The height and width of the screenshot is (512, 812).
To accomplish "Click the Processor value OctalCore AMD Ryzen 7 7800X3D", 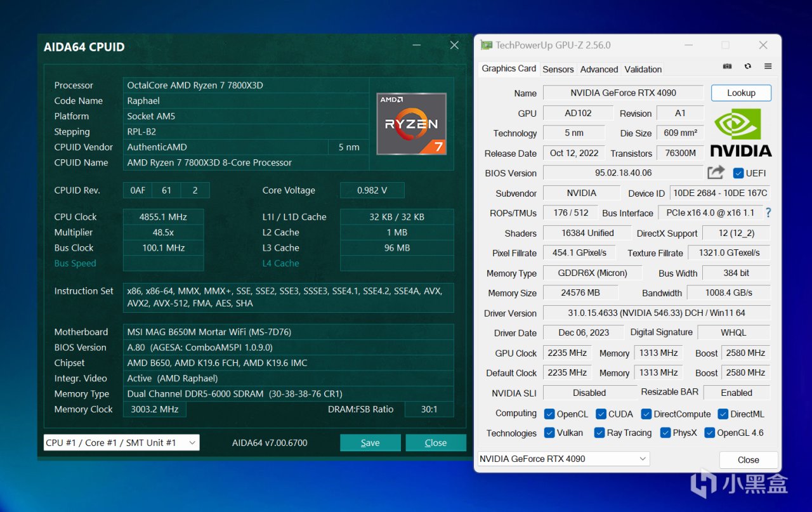I will point(246,85).
